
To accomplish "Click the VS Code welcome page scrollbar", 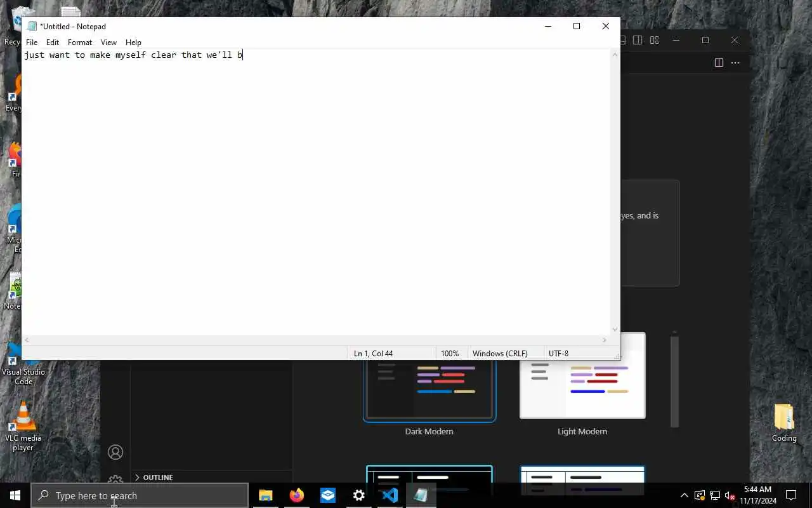I will [674, 381].
